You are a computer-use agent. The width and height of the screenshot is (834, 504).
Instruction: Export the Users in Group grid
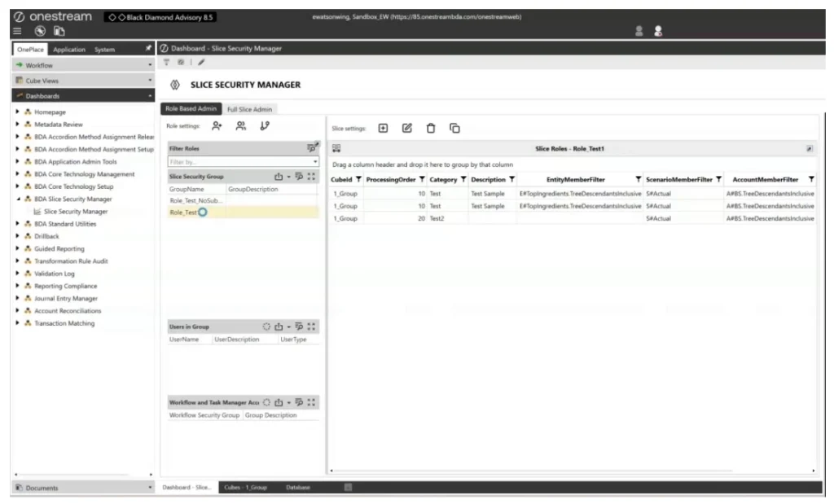coord(279,327)
